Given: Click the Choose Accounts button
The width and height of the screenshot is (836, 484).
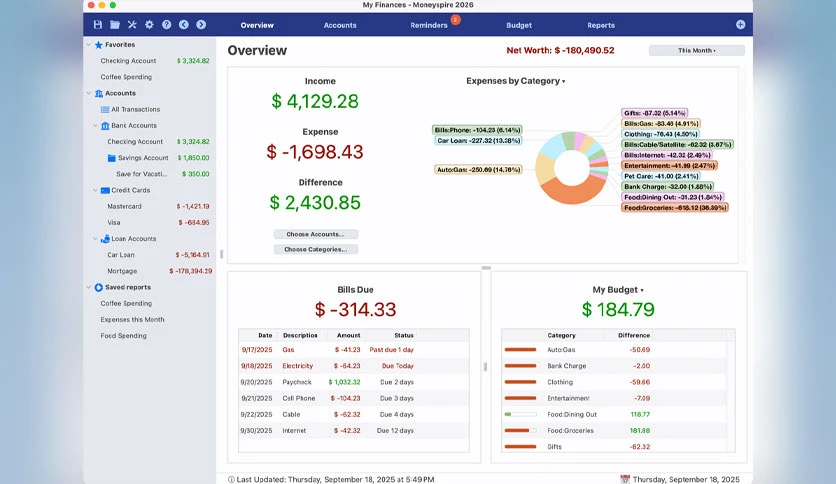Looking at the screenshot, I should (x=315, y=234).
